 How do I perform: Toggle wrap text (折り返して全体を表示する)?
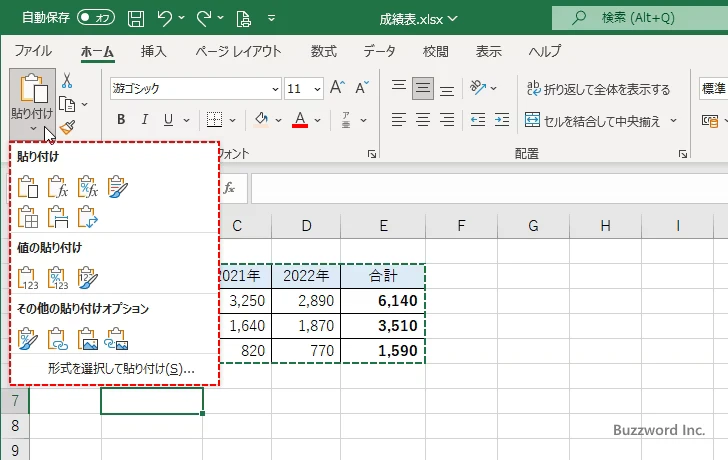598,89
